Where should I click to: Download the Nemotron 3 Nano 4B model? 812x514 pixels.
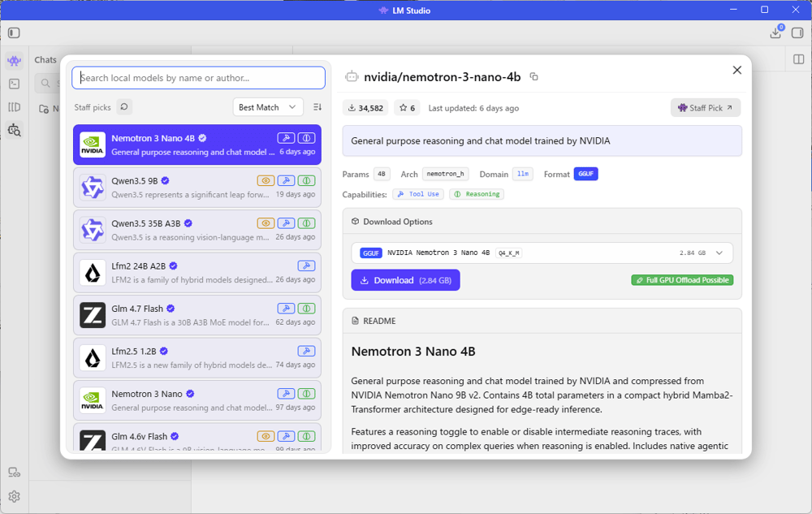(x=405, y=280)
